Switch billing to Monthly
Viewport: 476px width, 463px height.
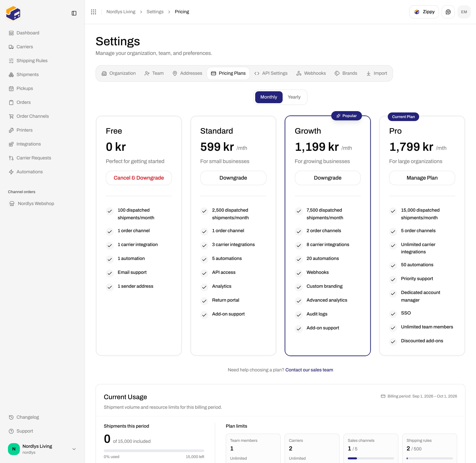point(269,97)
